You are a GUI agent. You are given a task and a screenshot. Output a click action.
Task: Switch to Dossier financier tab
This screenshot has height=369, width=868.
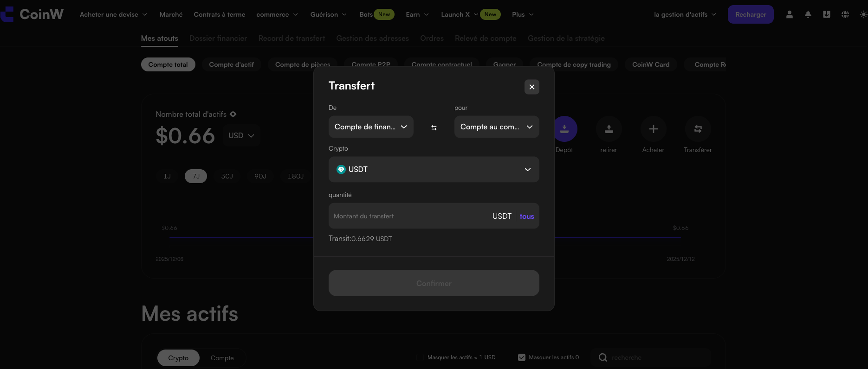[x=218, y=38]
